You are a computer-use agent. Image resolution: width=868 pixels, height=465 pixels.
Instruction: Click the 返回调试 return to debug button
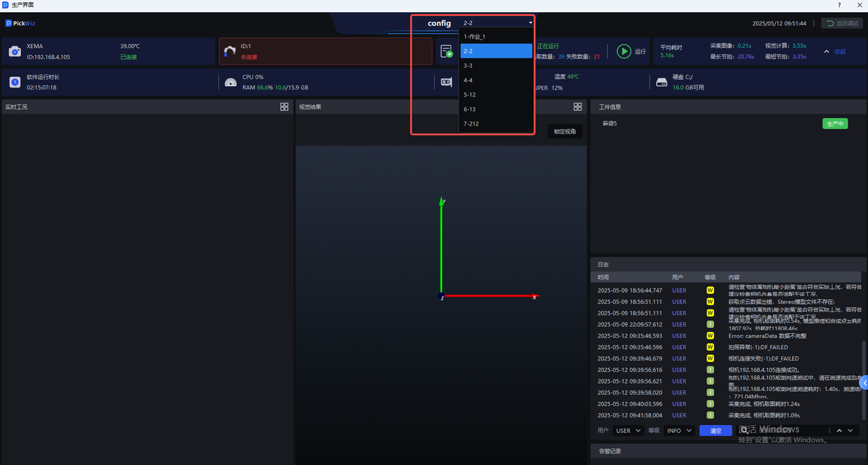point(842,23)
